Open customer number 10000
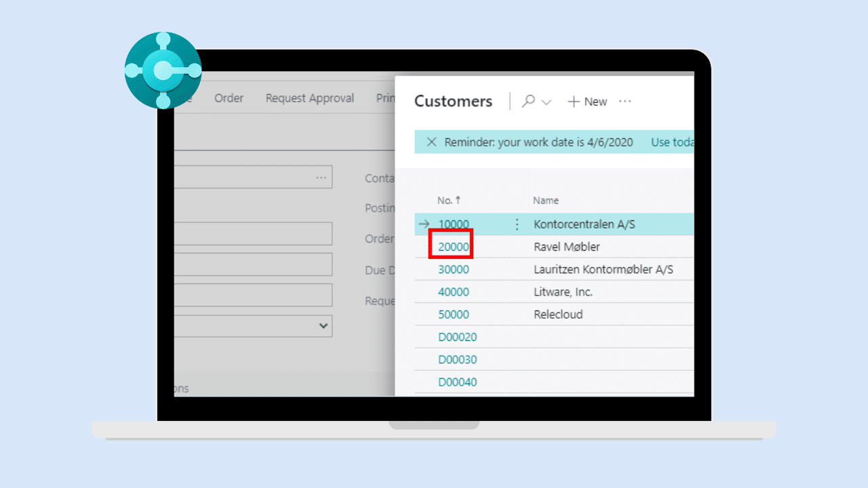 [x=454, y=224]
